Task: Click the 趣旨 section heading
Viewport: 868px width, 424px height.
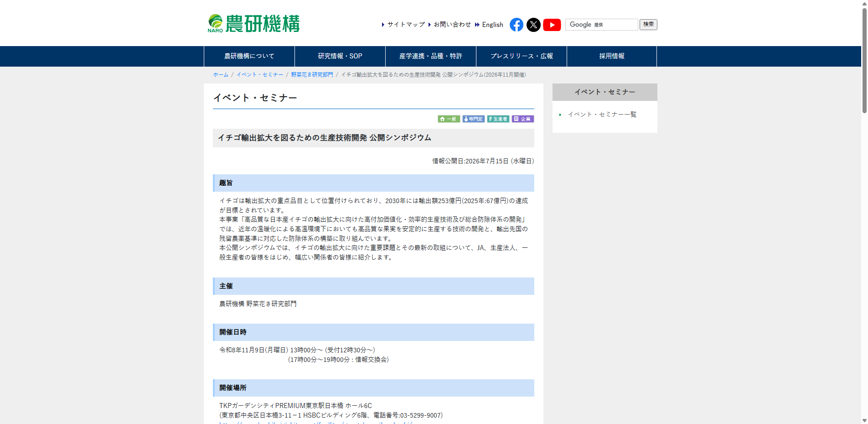Action: click(373, 183)
